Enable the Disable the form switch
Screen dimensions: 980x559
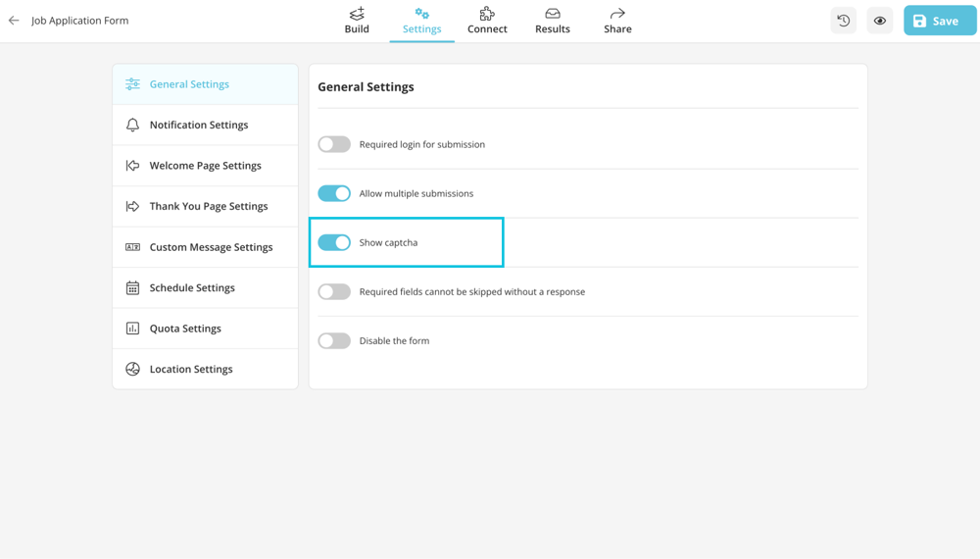click(x=334, y=340)
